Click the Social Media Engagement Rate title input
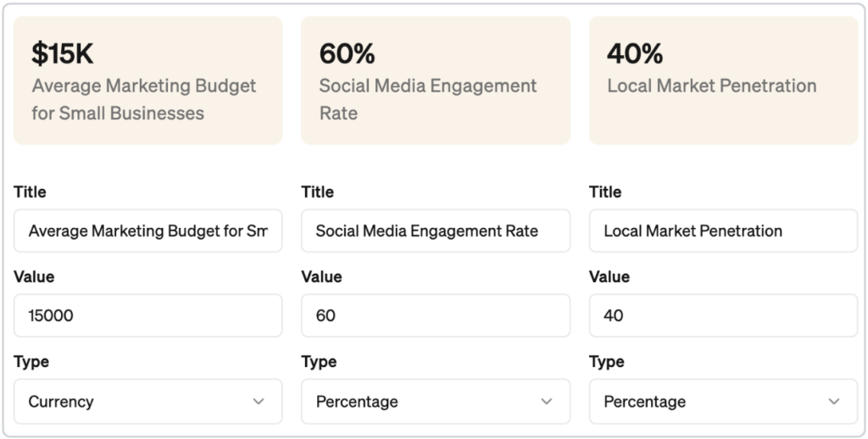Screen dimensions: 868x439 pyautogui.click(x=435, y=231)
